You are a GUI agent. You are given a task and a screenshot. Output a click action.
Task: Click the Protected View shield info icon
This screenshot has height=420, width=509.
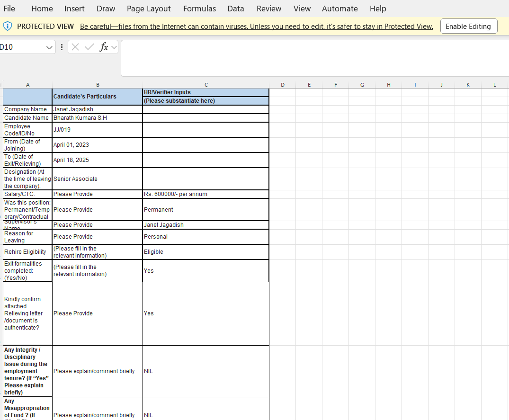[x=8, y=26]
